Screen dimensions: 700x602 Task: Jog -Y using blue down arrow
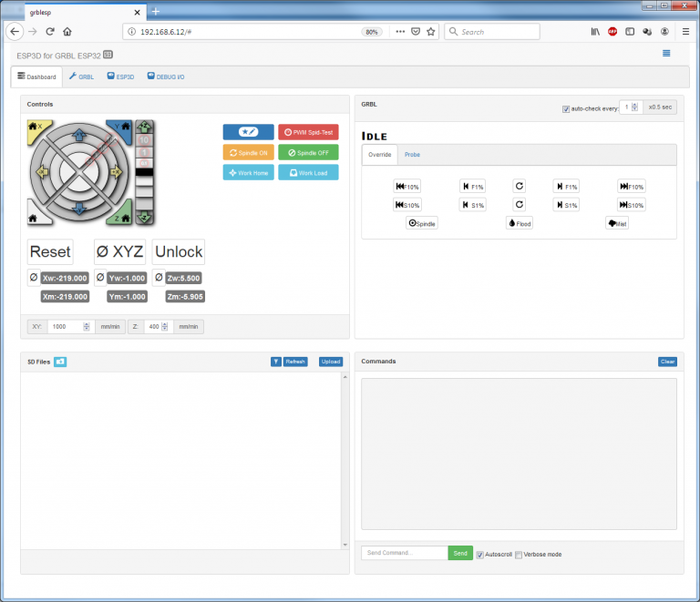[79, 208]
